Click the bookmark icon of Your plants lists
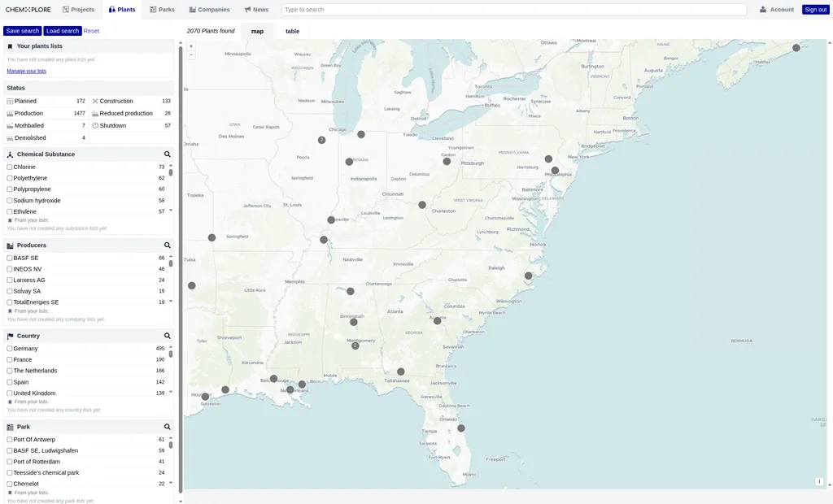The width and height of the screenshot is (833, 504). click(x=10, y=46)
